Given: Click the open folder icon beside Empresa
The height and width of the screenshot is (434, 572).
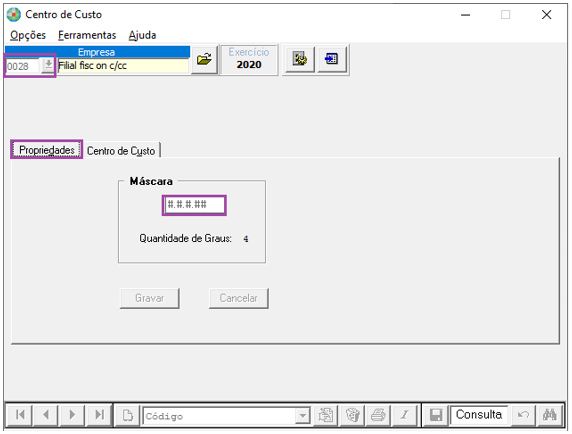Looking at the screenshot, I should click(205, 59).
